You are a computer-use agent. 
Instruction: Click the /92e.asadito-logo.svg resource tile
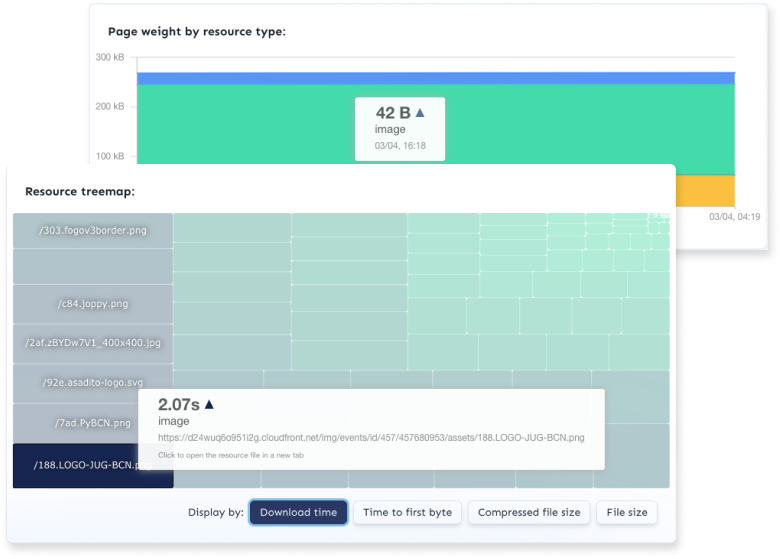[x=92, y=383]
